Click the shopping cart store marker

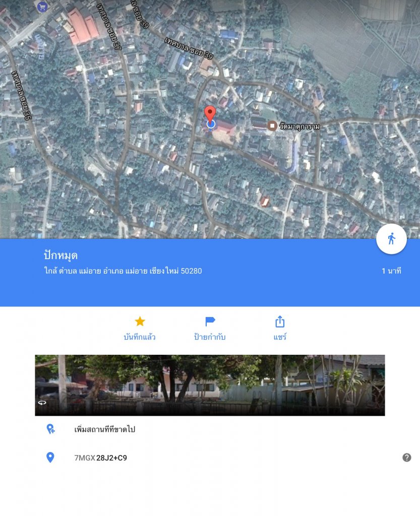(x=42, y=7)
